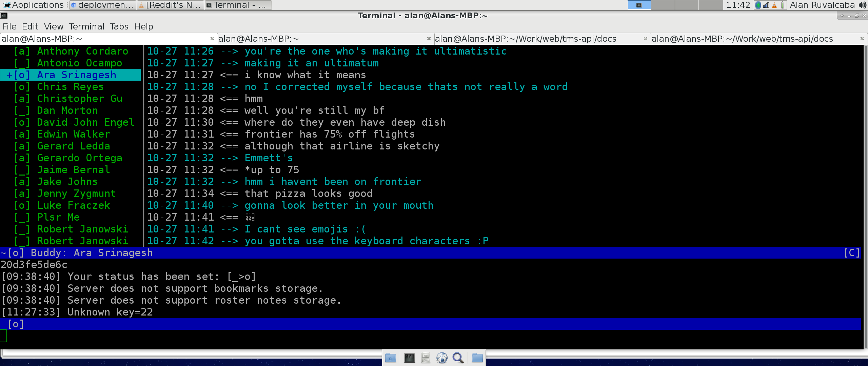Open the Help menu
This screenshot has width=868, height=366.
(143, 26)
